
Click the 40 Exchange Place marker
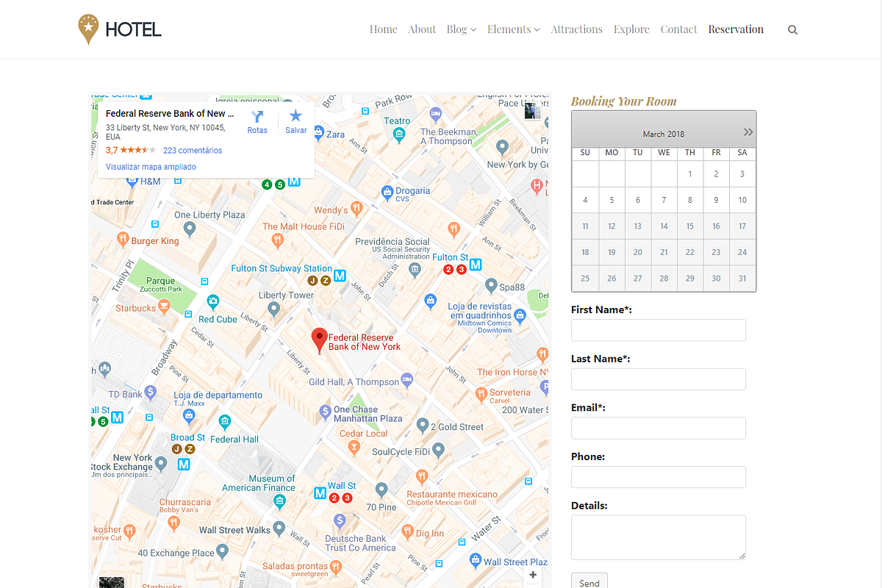(x=223, y=551)
